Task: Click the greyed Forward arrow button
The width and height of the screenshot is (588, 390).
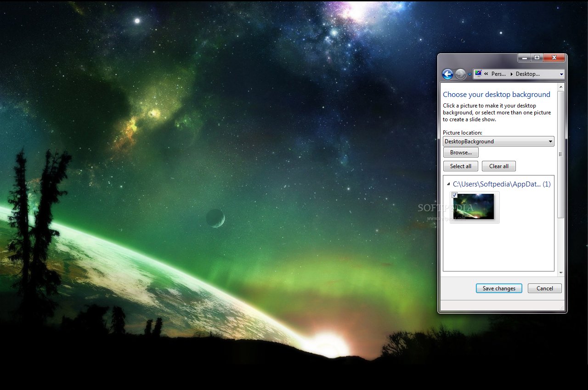Action: 460,74
